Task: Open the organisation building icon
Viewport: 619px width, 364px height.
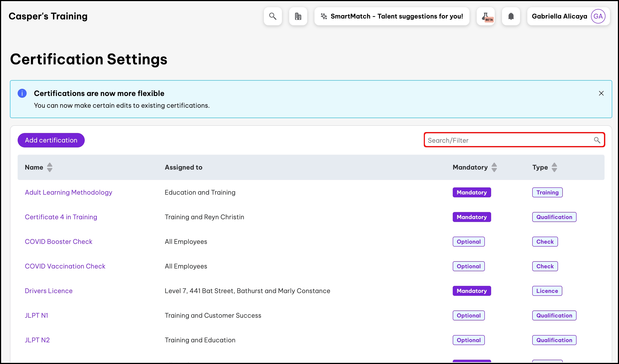Action: 298,16
